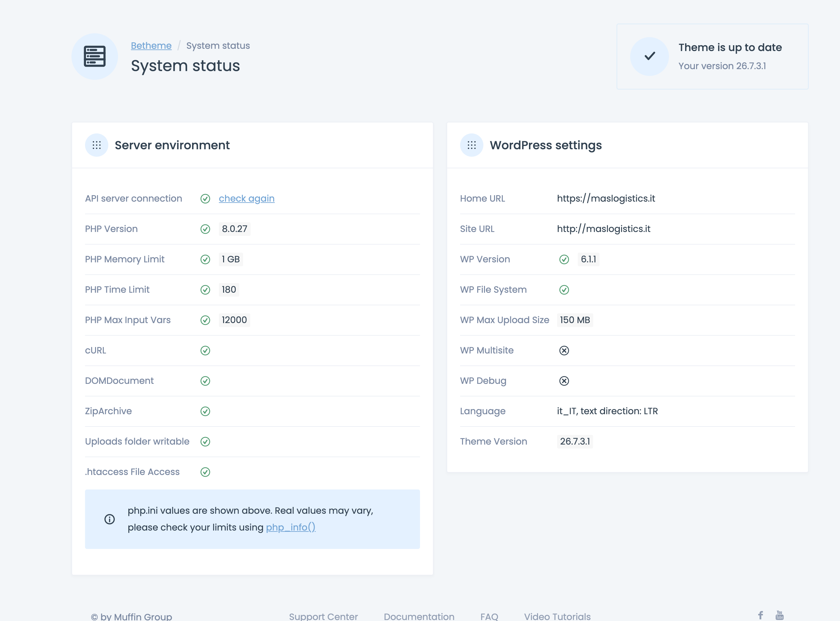
Task: Click the theme up-to-date checkmark icon
Action: [649, 56]
